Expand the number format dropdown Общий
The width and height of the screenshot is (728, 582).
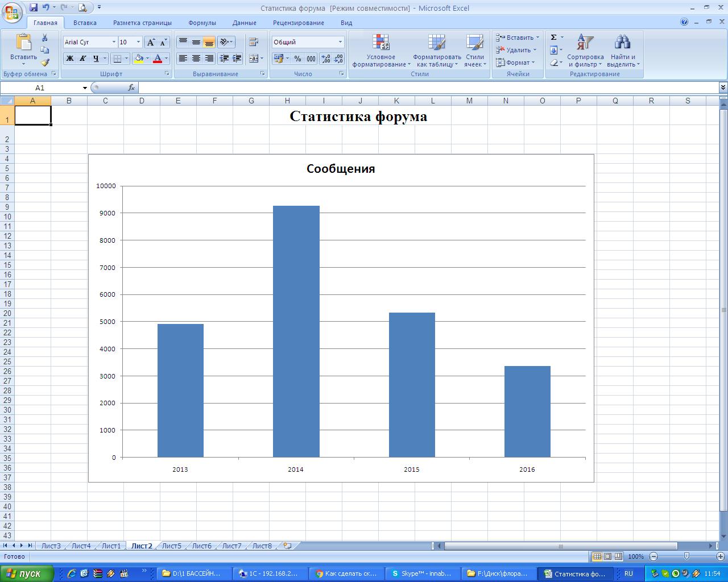click(340, 42)
